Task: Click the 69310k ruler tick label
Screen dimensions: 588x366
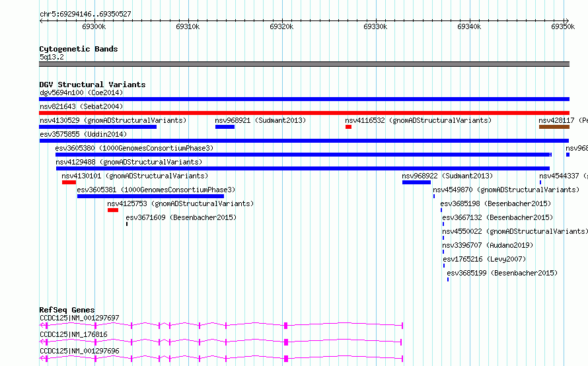Action: 188,26
